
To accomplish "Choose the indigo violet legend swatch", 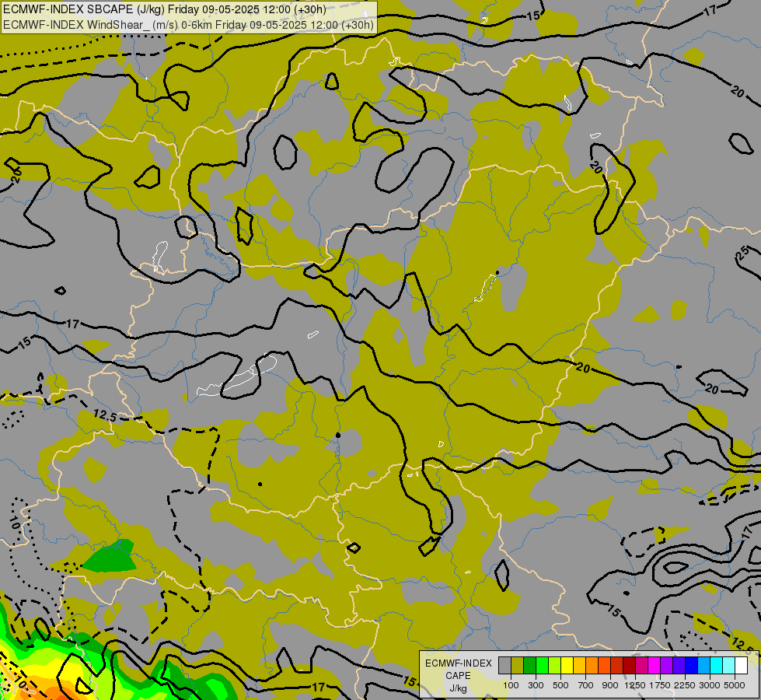I will coord(679,666).
